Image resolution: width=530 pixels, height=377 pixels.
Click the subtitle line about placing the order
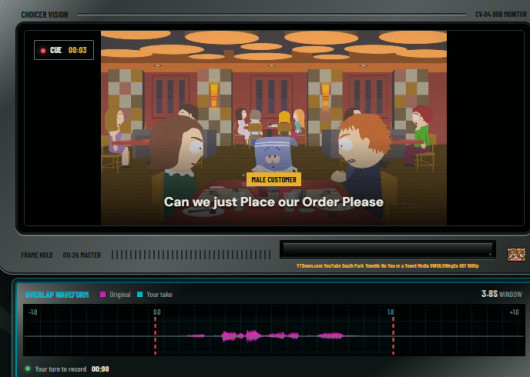273,202
